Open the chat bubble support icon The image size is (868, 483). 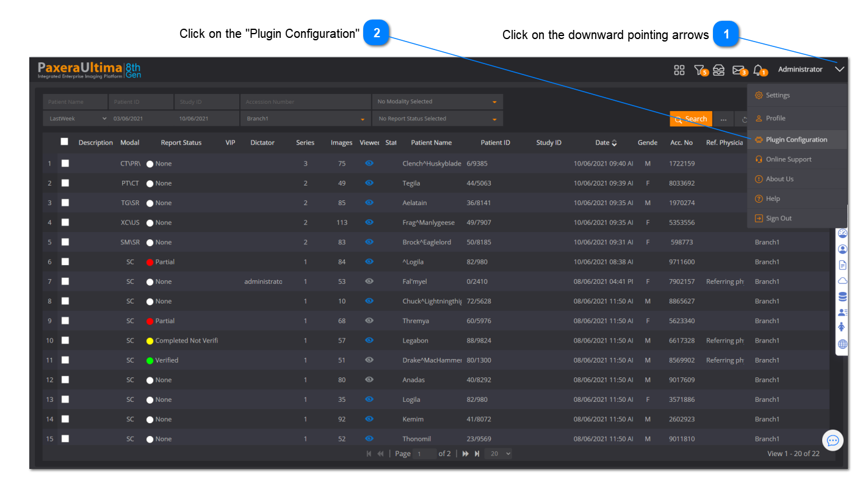coord(833,440)
